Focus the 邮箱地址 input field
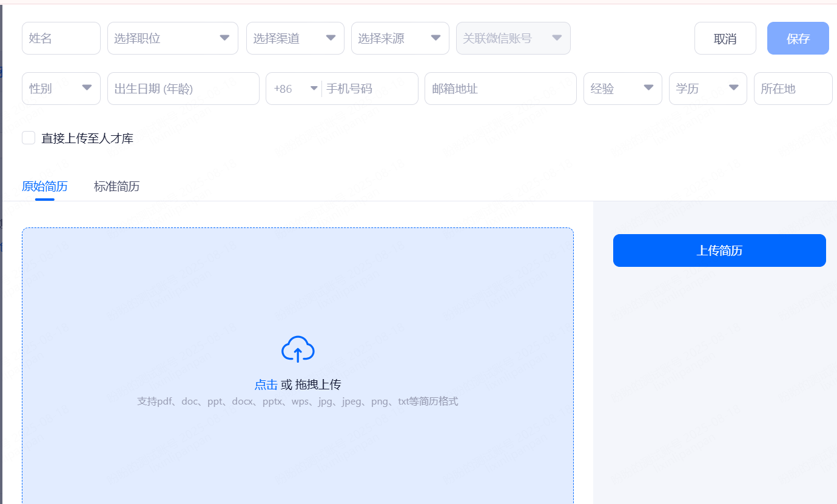 pyautogui.click(x=500, y=89)
